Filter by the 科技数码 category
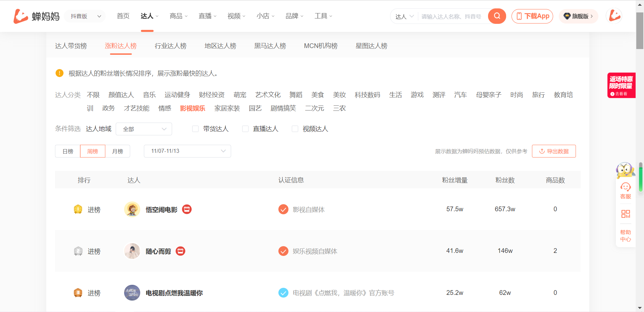Viewport: 644px width, 312px height. pyautogui.click(x=368, y=95)
